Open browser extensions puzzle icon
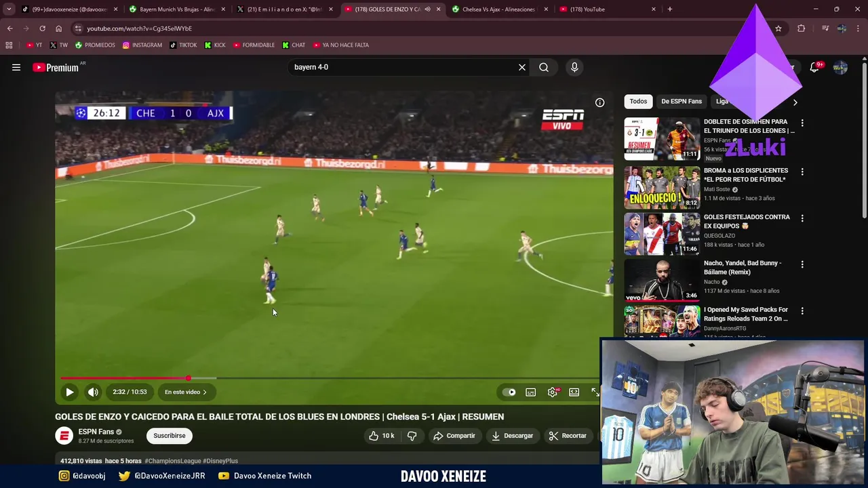This screenshot has width=868, height=488. point(802,28)
